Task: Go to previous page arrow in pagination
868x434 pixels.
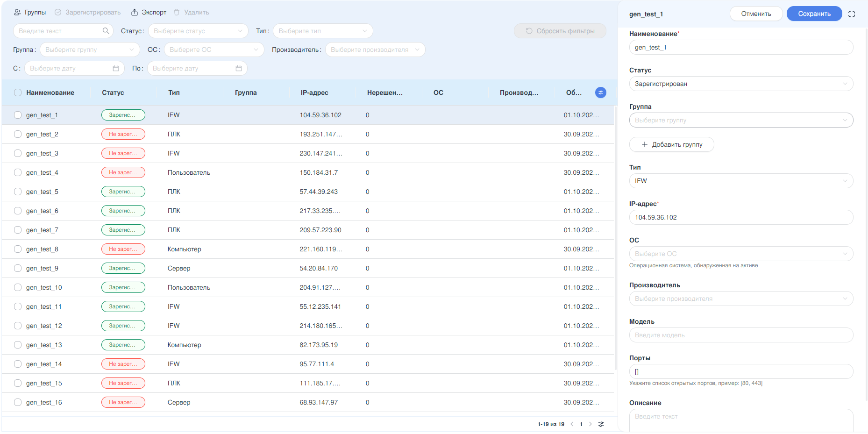Action: click(x=572, y=424)
